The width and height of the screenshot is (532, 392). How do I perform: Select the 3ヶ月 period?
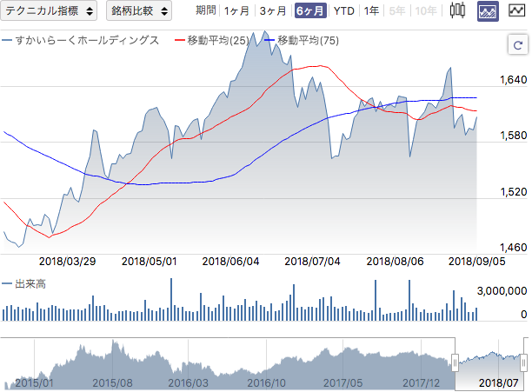coord(273,10)
